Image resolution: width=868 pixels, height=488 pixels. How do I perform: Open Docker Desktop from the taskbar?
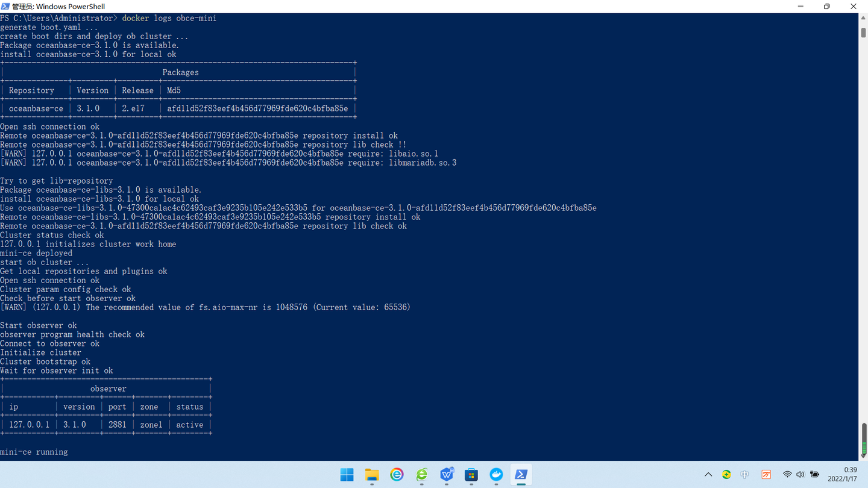(496, 475)
